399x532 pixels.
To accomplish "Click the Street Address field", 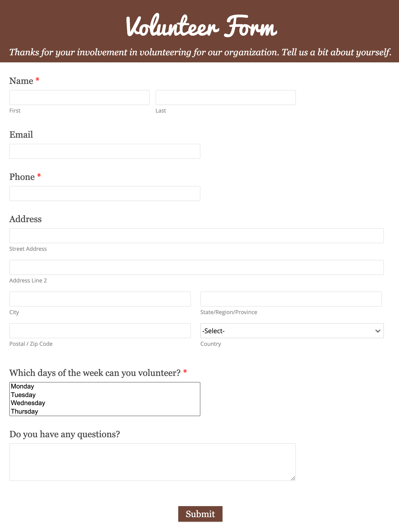I will point(196,236).
